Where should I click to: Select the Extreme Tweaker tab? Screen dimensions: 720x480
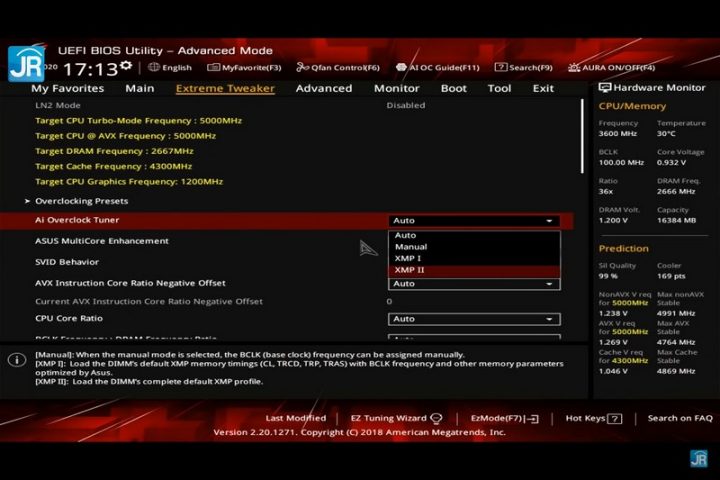[x=225, y=88]
